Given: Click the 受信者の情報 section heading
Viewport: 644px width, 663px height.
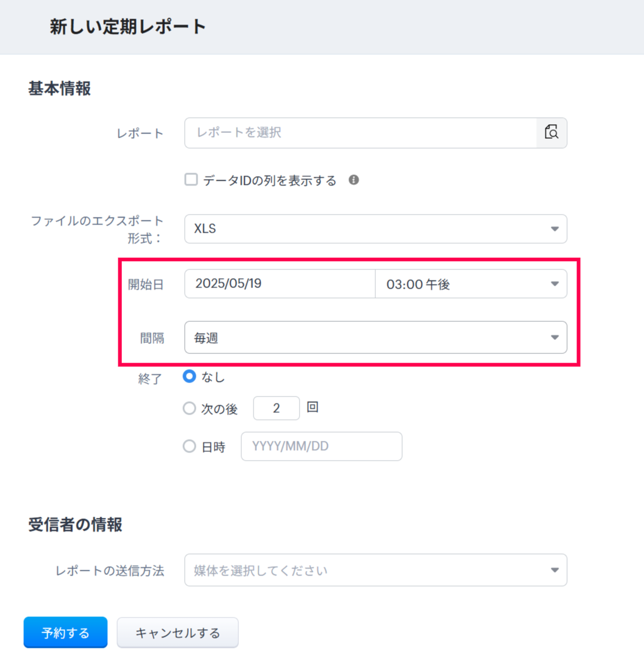Looking at the screenshot, I should (75, 524).
